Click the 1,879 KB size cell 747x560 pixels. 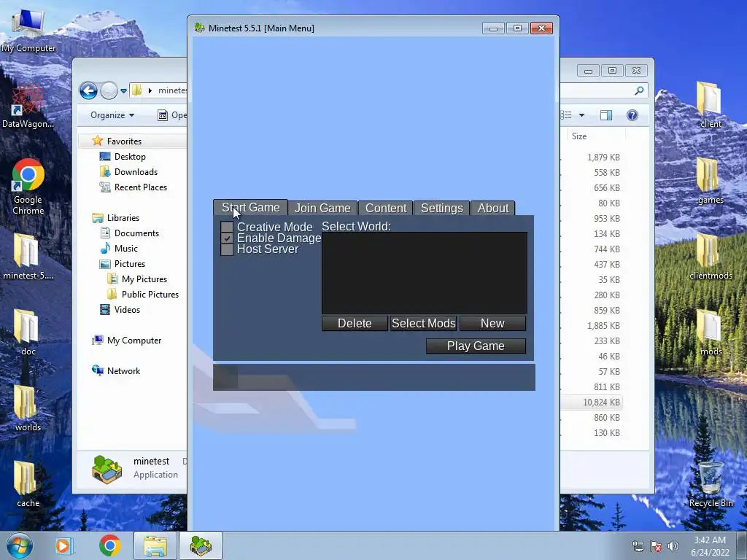pos(603,157)
